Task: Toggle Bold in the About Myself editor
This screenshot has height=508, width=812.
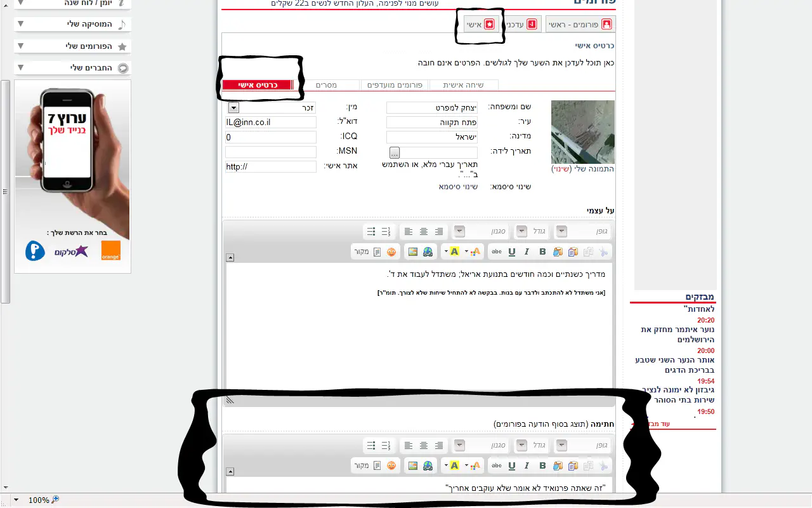Action: tap(542, 251)
